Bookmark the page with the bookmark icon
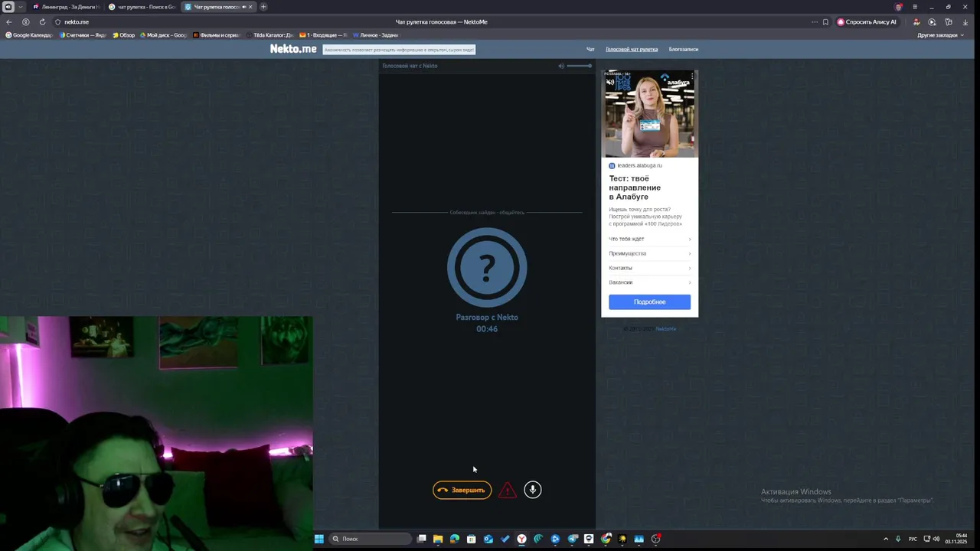The height and width of the screenshot is (551, 980). pyautogui.click(x=825, y=22)
